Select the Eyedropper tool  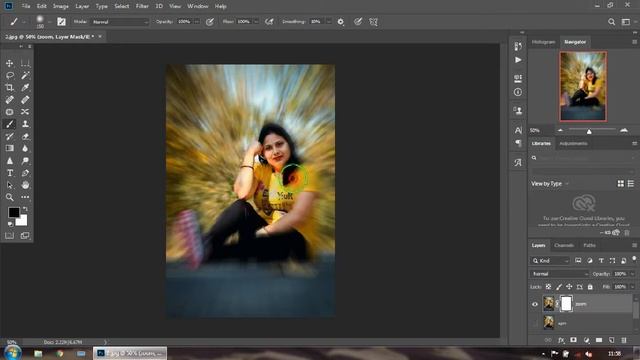click(x=25, y=87)
